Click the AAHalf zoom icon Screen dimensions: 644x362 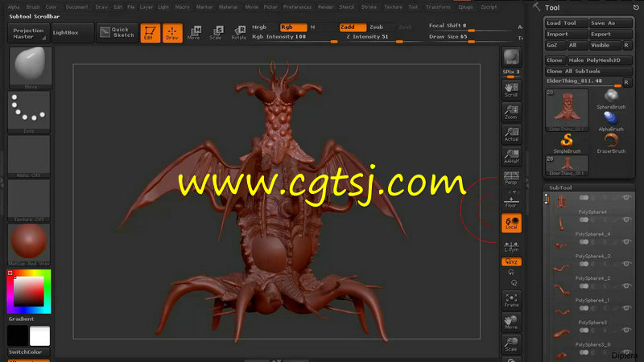coord(511,156)
